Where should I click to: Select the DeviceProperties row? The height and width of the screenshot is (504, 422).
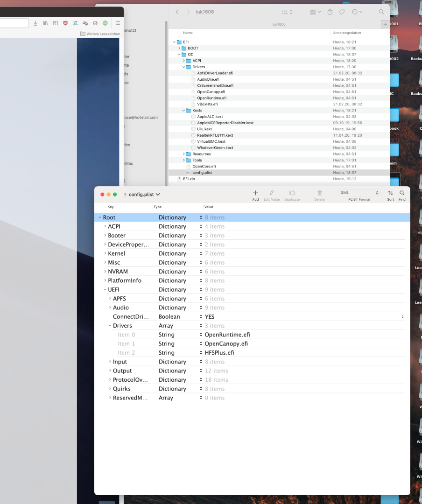pyautogui.click(x=252, y=244)
